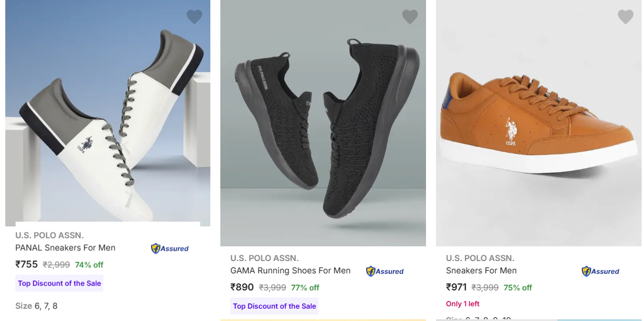Click U.S. POLO ASSN. brand above GAMA shoes

264,258
